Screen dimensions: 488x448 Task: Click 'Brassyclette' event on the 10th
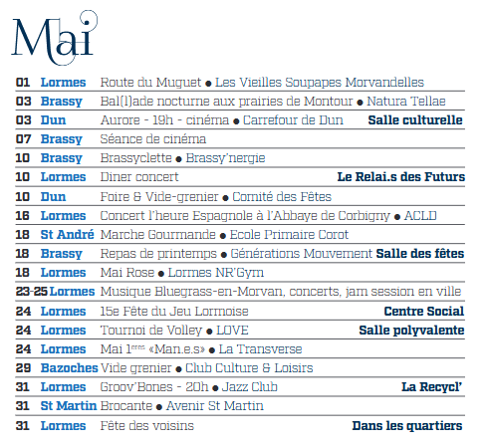coord(136,158)
